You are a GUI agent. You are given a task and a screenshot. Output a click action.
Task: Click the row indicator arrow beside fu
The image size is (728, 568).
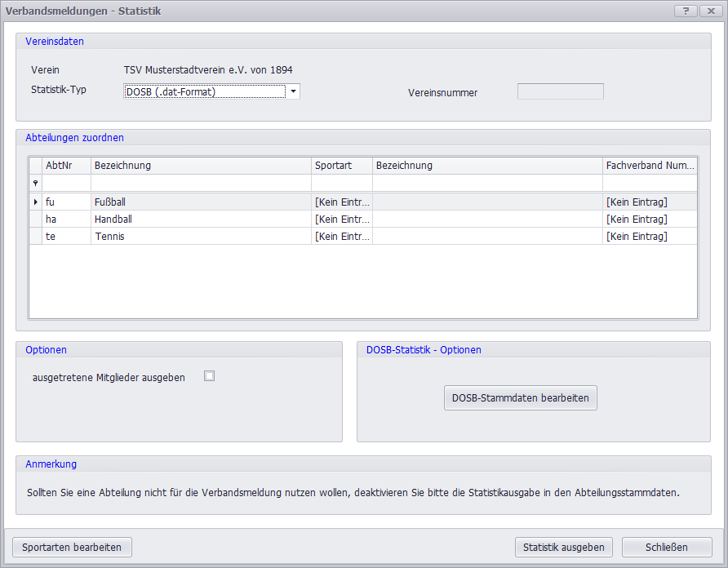click(35, 202)
